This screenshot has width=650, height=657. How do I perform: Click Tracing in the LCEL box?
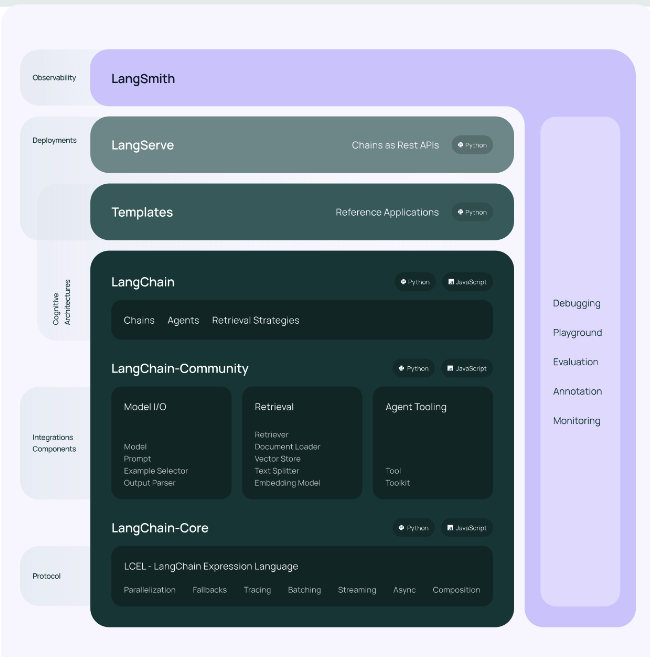pos(257,590)
